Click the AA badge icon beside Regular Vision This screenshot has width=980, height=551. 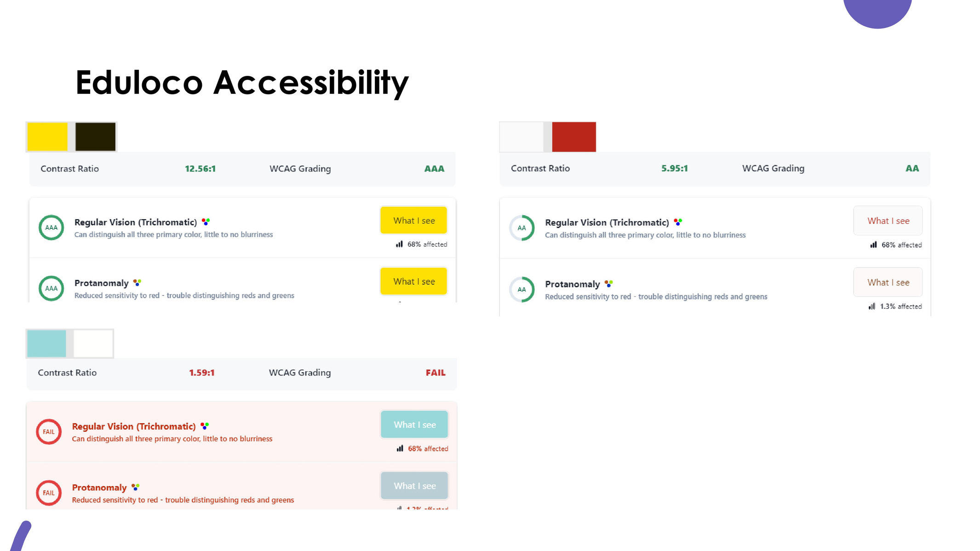tap(522, 228)
